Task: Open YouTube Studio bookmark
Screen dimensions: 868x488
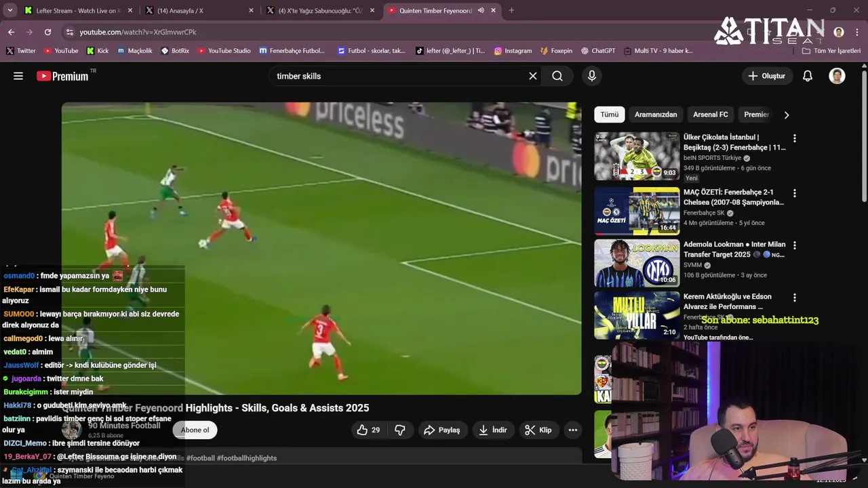Action: point(224,51)
